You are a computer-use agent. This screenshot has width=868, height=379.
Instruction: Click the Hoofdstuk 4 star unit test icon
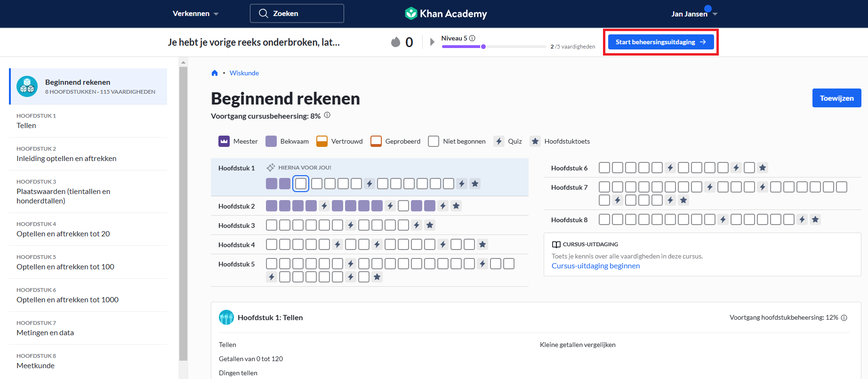482,244
